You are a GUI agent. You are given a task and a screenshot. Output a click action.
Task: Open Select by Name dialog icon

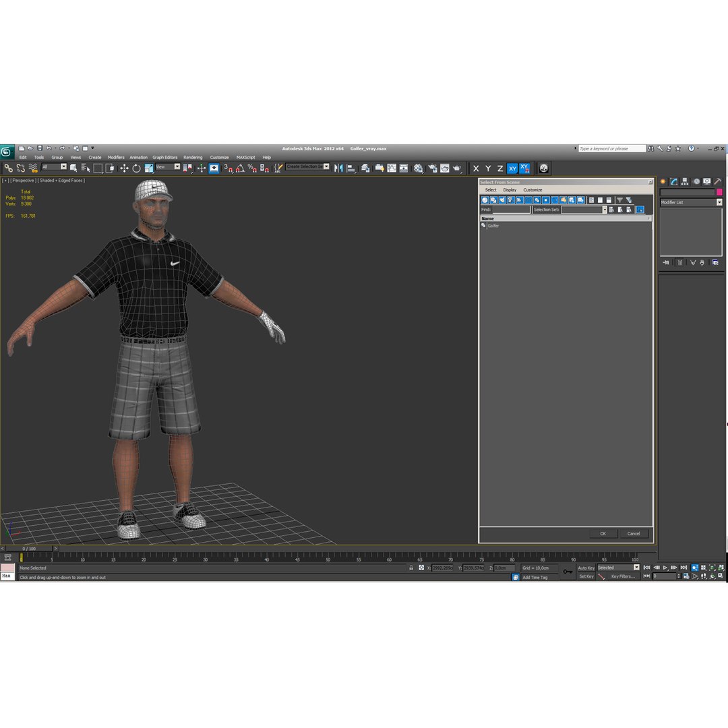click(86, 168)
